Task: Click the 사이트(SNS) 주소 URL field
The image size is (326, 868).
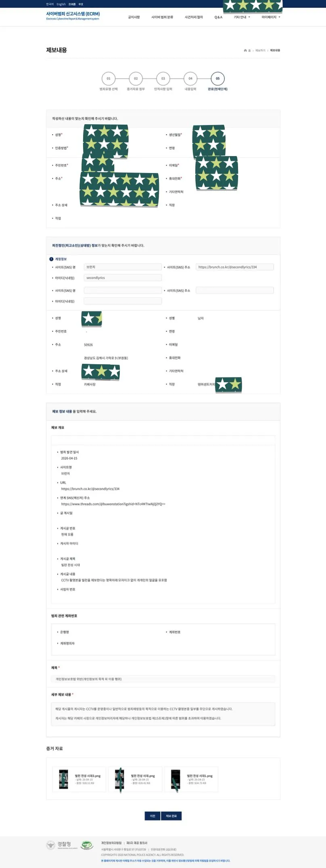Action: [x=234, y=267]
